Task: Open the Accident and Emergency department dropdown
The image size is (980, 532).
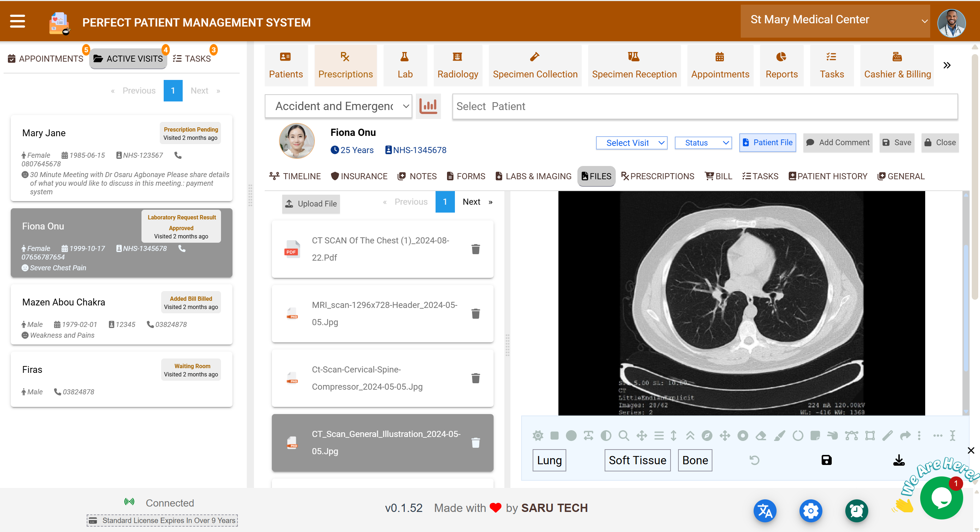Action: [x=338, y=106]
